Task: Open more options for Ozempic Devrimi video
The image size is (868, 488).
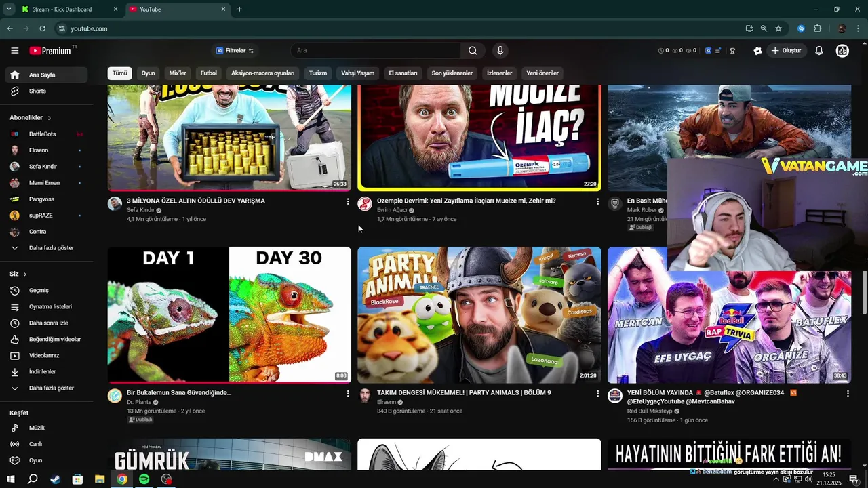Action: tap(597, 201)
